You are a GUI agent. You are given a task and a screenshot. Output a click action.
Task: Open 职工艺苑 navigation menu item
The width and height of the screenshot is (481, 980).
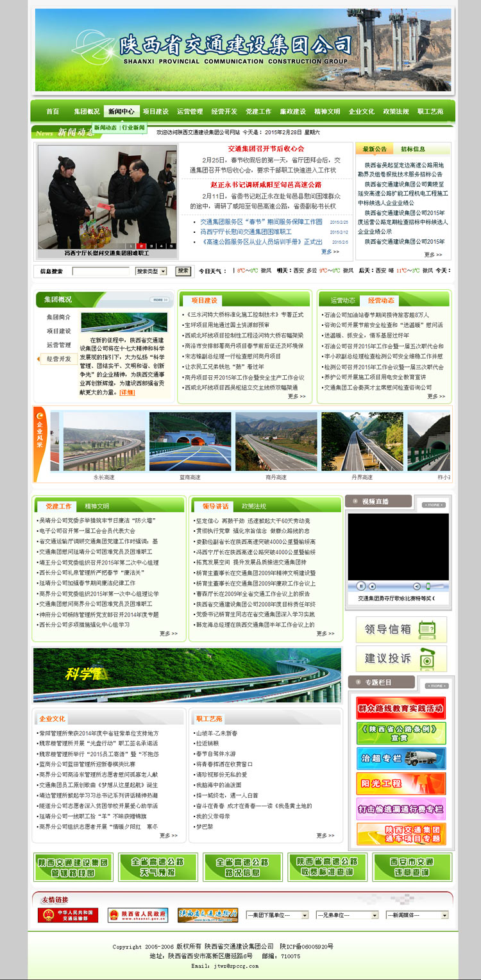430,112
